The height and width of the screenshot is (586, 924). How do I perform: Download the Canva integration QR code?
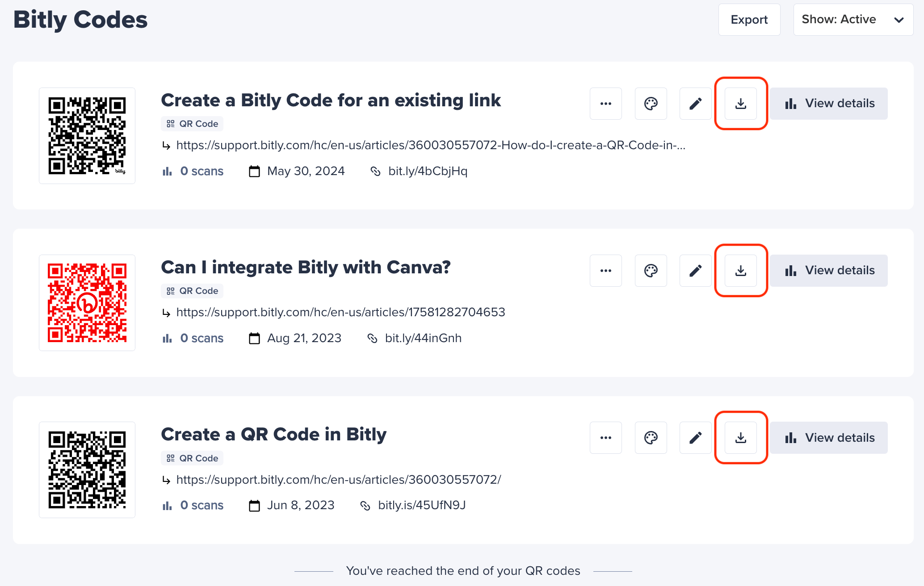click(x=740, y=270)
